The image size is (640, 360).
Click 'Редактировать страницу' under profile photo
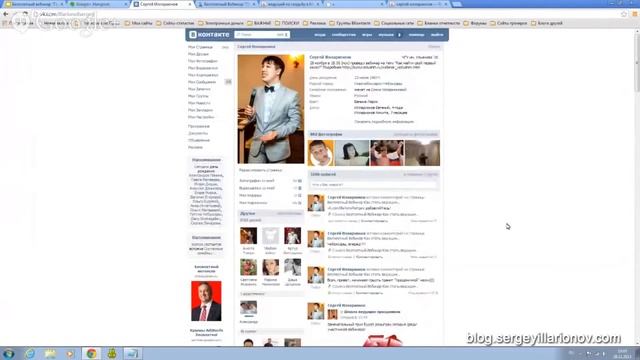click(260, 170)
